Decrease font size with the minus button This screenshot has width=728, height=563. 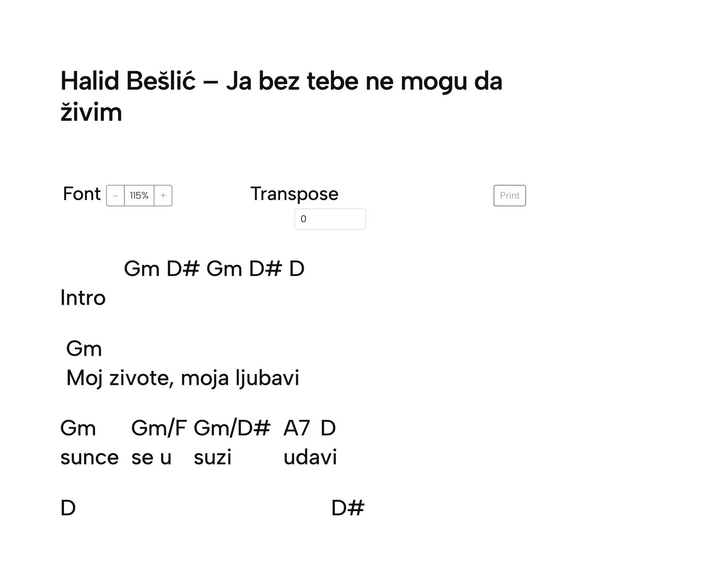[x=116, y=196]
